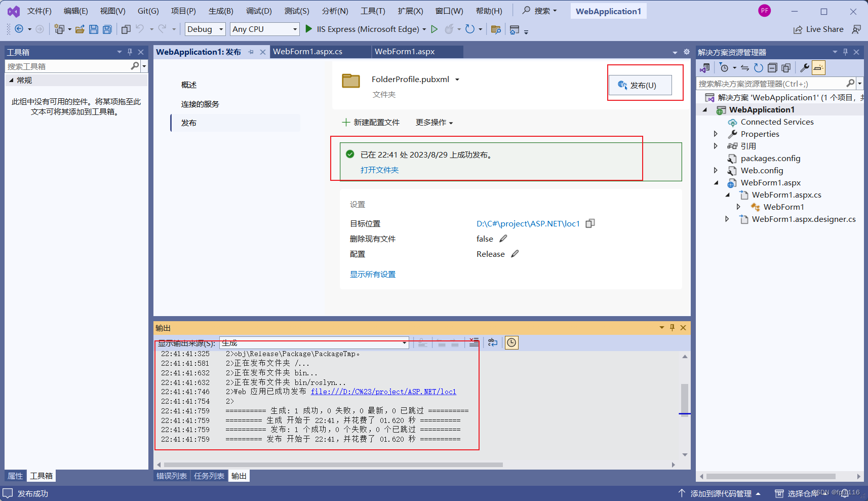Expand the 引用 references node
Viewport: 868px width, 501px height.
pos(716,146)
